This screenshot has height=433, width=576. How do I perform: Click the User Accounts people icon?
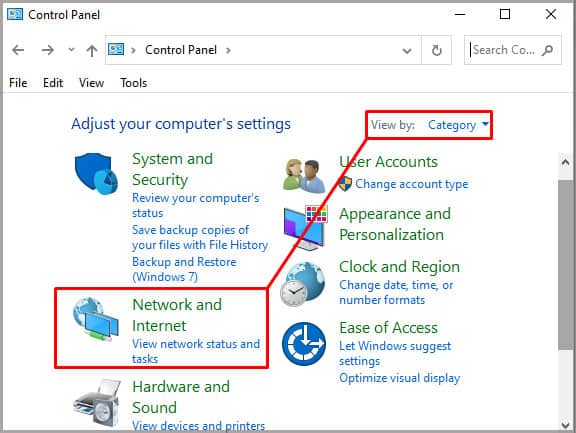304,176
